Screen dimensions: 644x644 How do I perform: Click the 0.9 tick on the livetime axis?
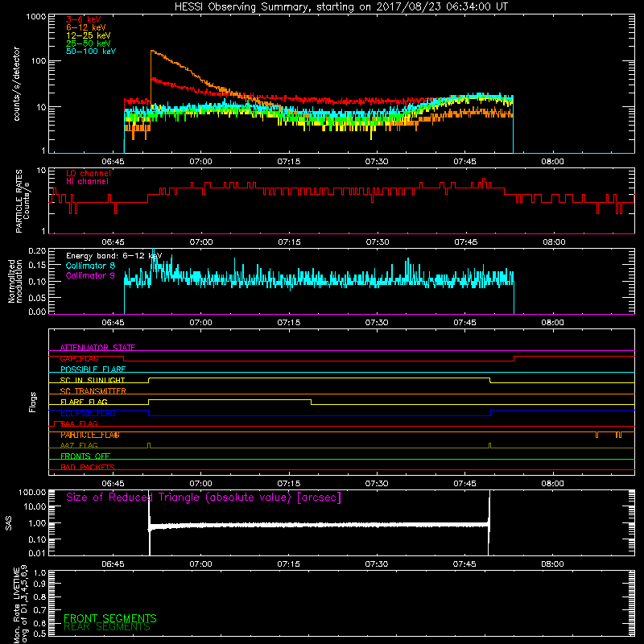(x=39, y=584)
